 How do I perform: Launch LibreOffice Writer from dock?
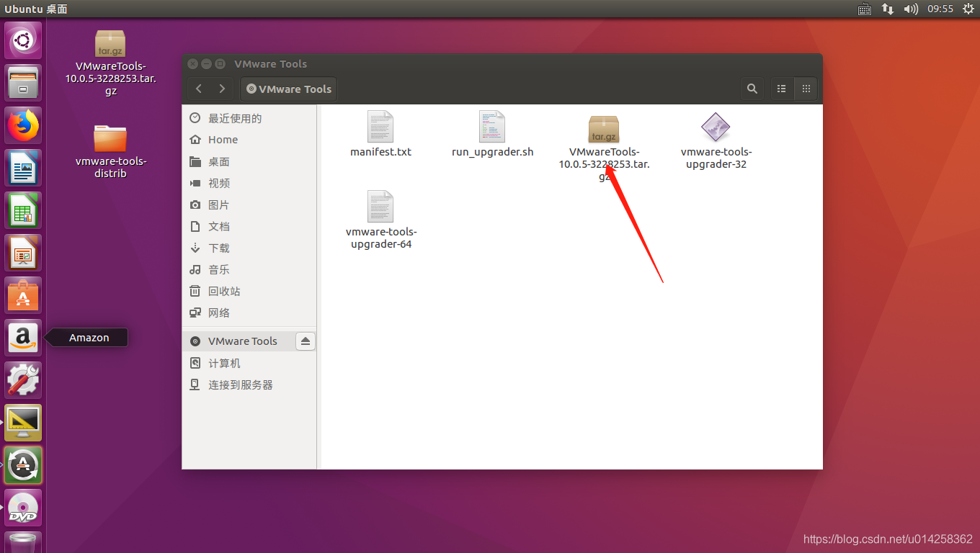[23, 168]
